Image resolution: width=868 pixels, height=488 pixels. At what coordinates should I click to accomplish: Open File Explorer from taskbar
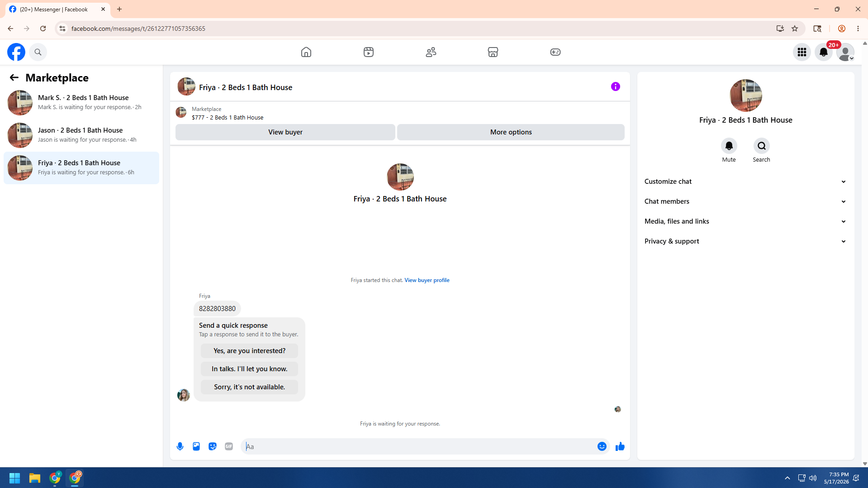pos(35,478)
